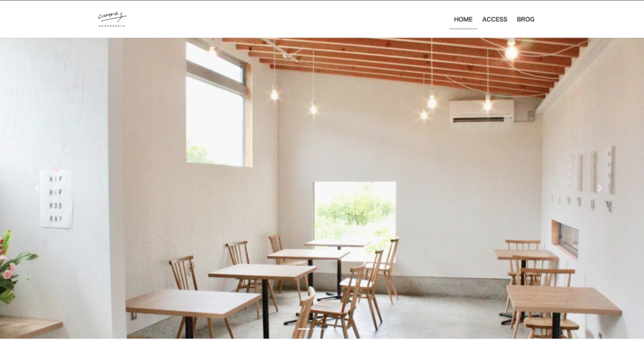Follow the ACCESS navigation link
The width and height of the screenshot is (644, 353).
pyautogui.click(x=494, y=19)
